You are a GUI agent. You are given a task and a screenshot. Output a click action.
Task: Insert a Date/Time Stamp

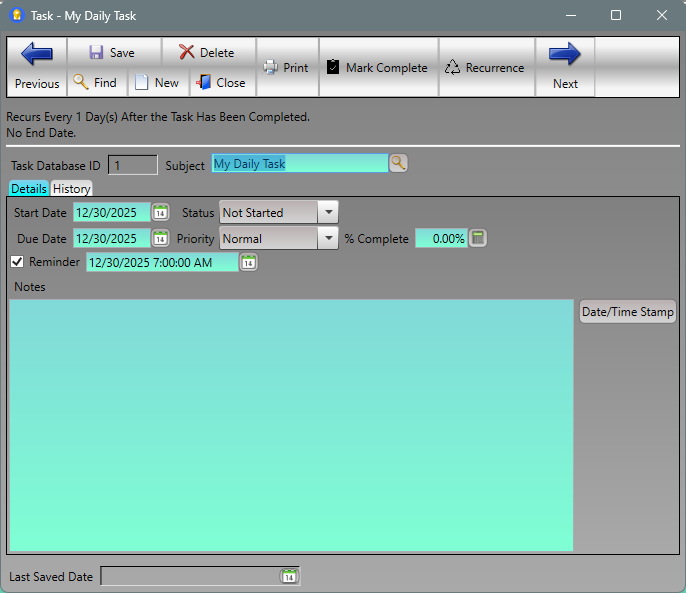(628, 312)
